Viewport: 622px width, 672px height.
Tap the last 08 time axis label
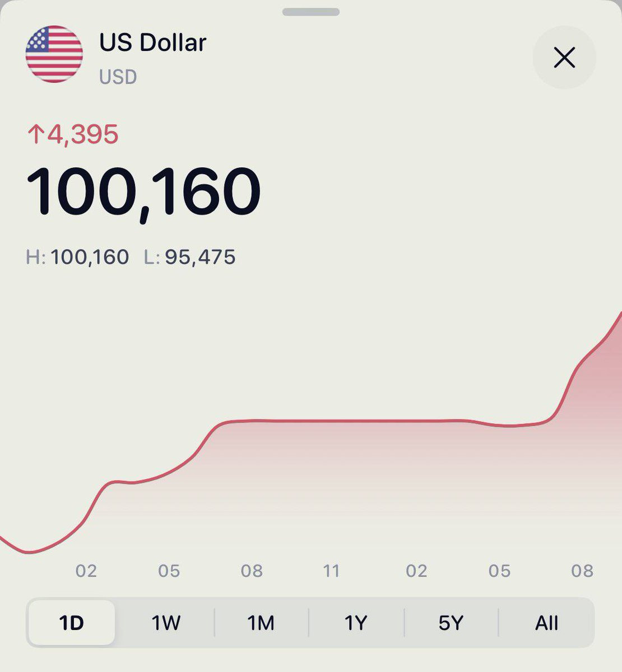(582, 571)
